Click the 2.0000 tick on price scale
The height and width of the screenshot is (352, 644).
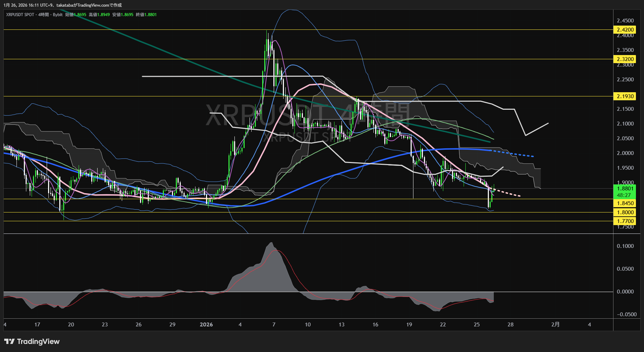click(x=625, y=153)
